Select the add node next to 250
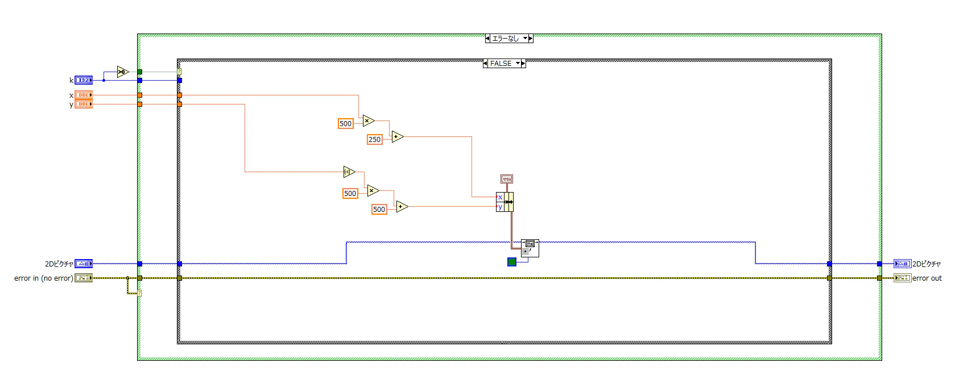980x371 pixels. [398, 137]
